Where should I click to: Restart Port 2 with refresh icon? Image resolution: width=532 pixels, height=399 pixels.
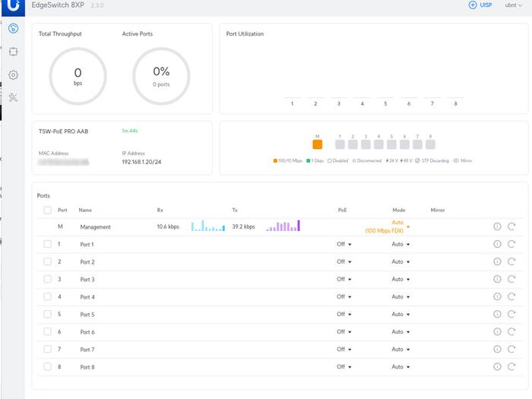point(511,261)
